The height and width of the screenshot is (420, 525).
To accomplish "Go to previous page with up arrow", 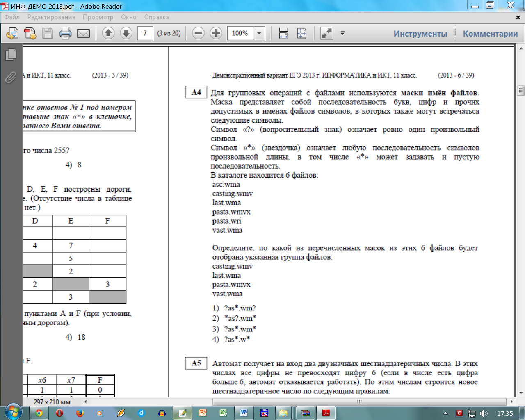I will coord(108,33).
